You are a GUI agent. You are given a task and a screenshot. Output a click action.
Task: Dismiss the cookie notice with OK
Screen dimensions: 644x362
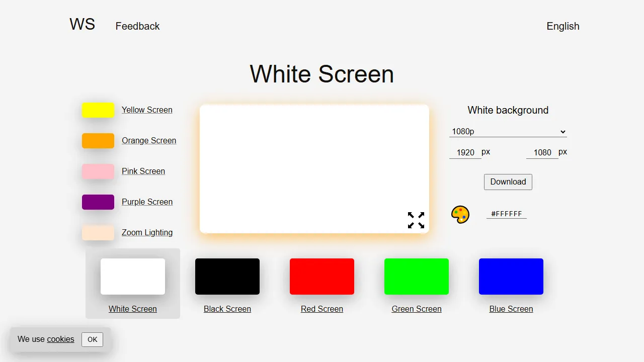coord(92,339)
